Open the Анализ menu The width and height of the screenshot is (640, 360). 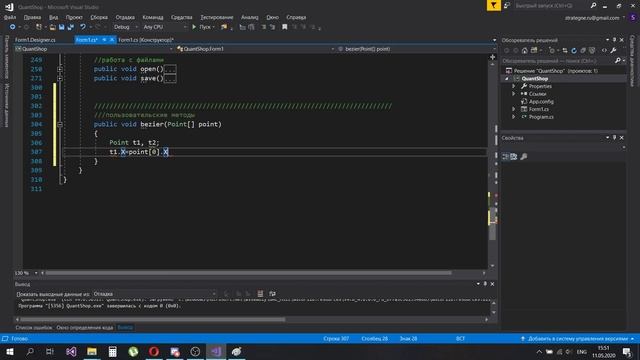tap(249, 17)
